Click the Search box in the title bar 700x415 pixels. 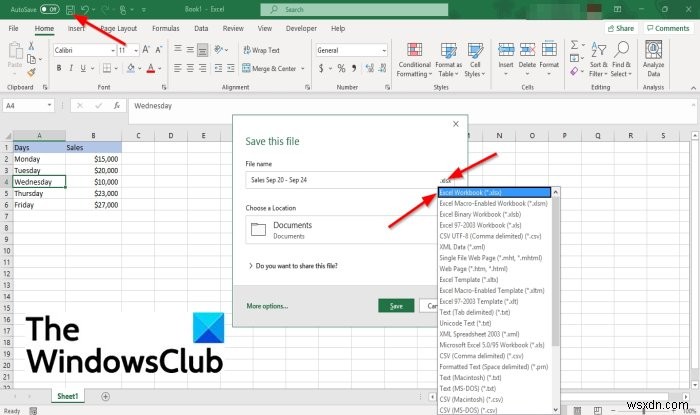354,9
